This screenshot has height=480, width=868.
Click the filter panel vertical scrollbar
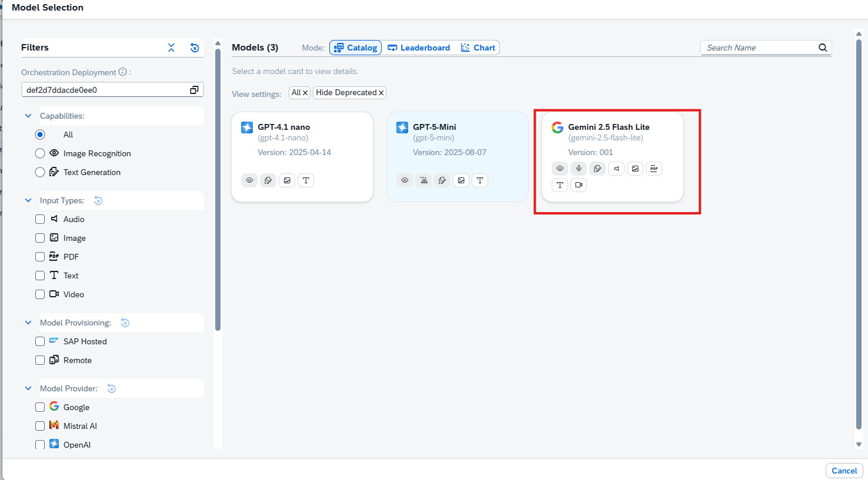click(218, 189)
